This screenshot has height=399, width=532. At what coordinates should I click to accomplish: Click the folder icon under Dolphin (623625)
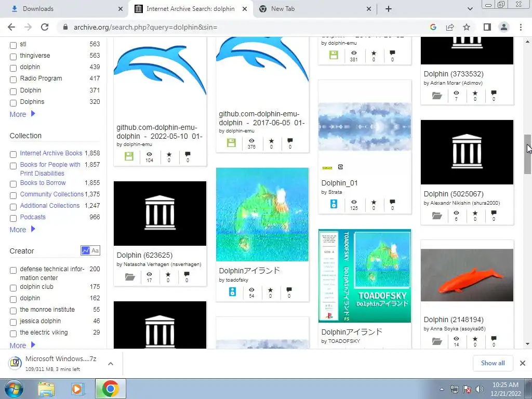tap(129, 277)
